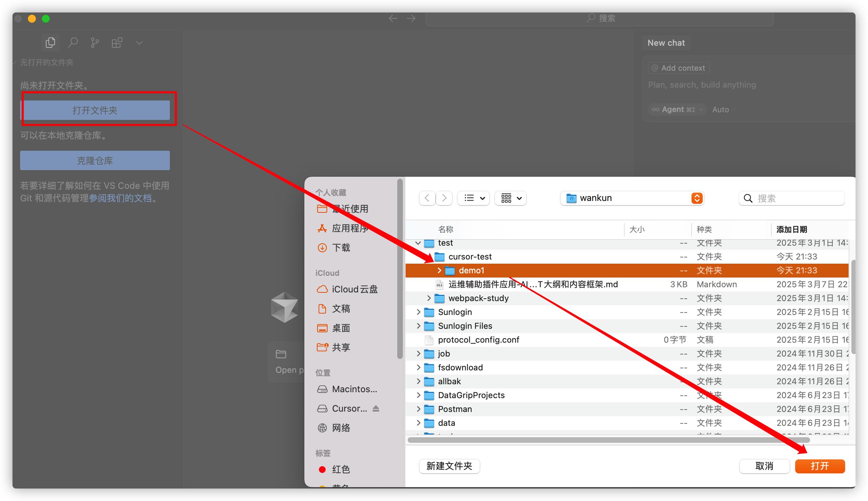Click the 克隆仓库 button
The width and height of the screenshot is (868, 501).
point(95,160)
